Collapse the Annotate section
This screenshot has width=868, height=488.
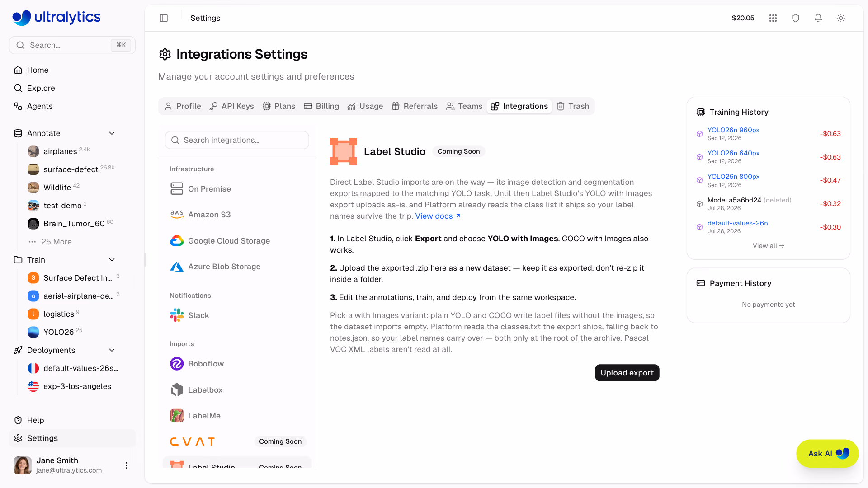point(112,133)
